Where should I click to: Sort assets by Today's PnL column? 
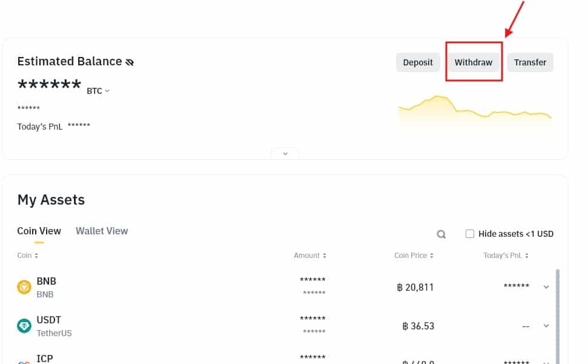click(526, 256)
